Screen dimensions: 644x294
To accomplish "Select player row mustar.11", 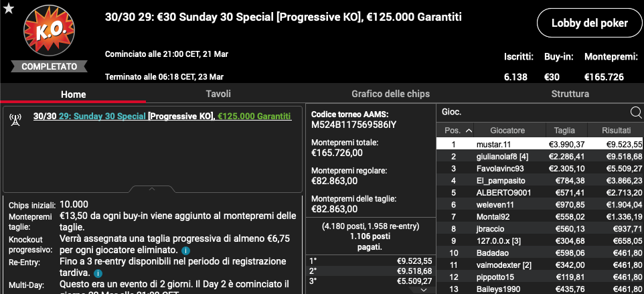I will pos(540,144).
